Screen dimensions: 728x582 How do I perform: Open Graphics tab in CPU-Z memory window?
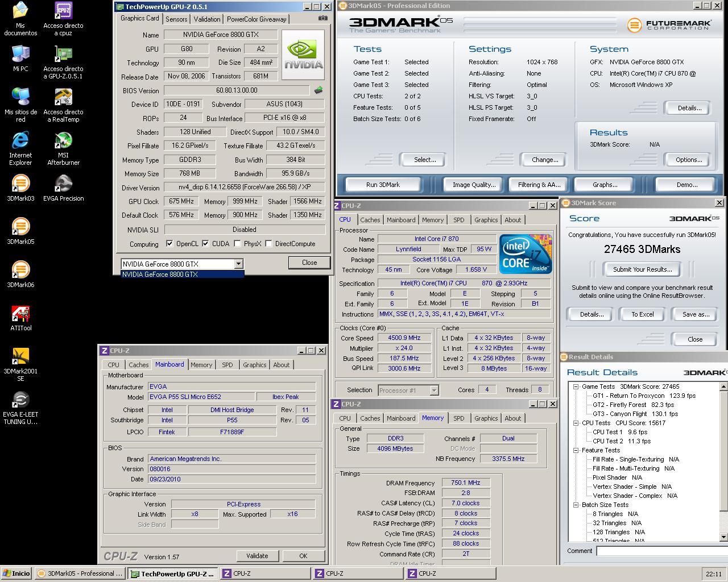click(x=486, y=418)
